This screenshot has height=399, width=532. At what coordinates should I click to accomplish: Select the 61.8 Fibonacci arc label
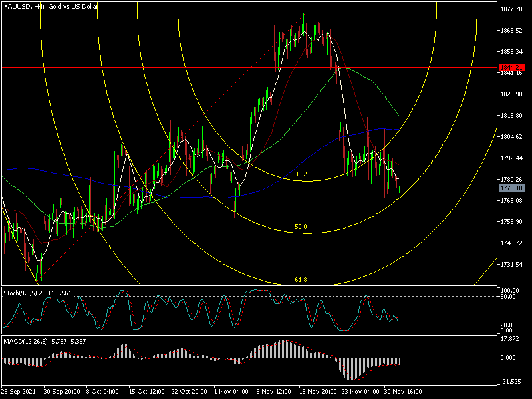coord(301,280)
